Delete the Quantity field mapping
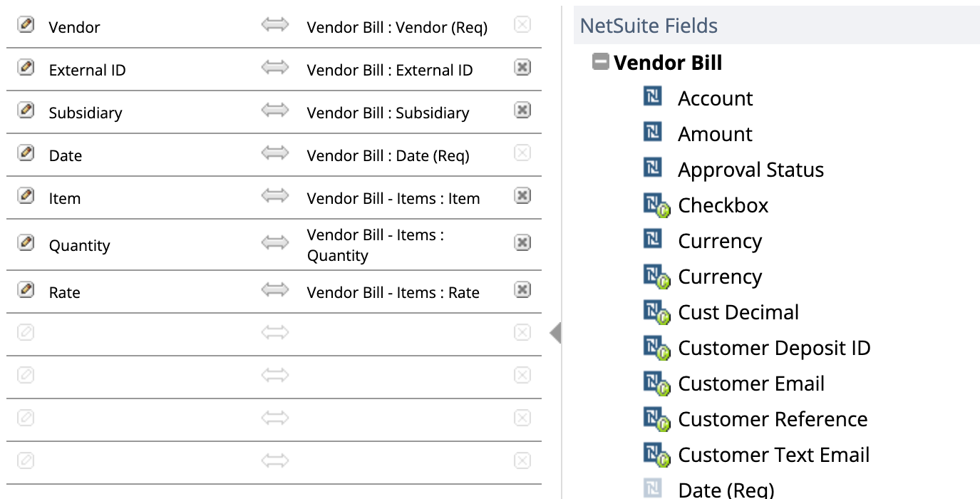Viewport: 980px width, 499px height. click(522, 243)
